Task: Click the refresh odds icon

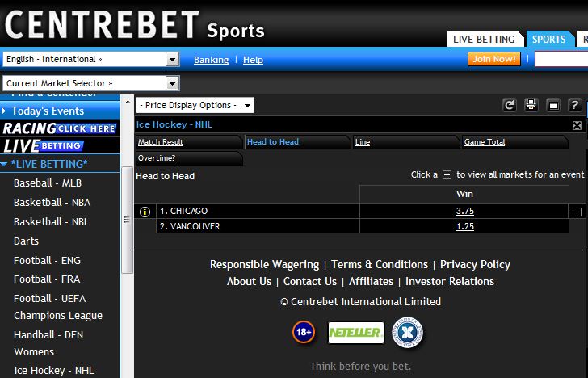Action: click(x=509, y=105)
